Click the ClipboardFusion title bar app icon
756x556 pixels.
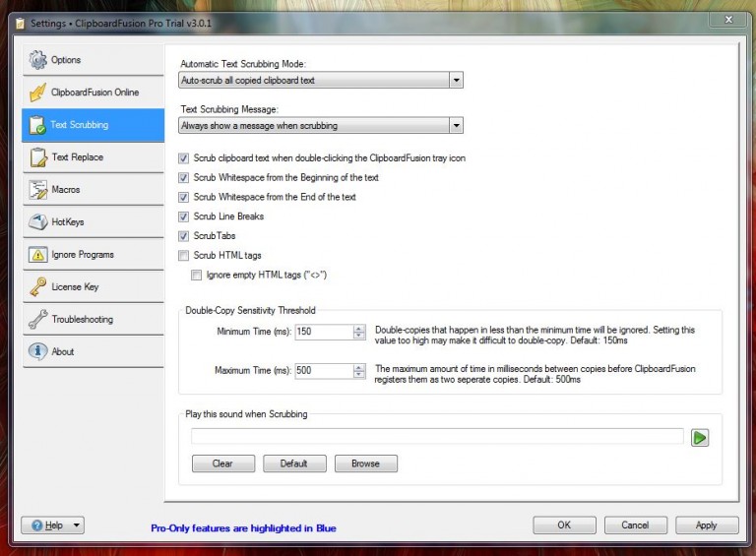coord(21,24)
